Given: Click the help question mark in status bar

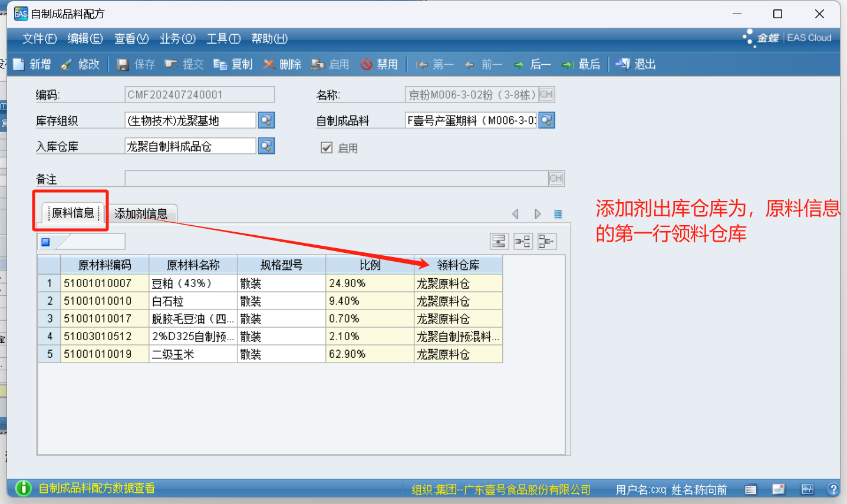Looking at the screenshot, I should [832, 489].
